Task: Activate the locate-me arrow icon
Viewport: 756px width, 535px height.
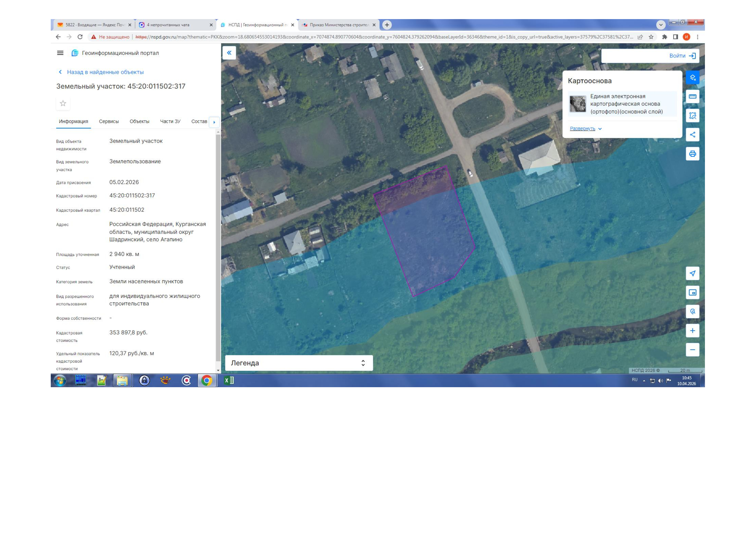Action: (x=692, y=273)
